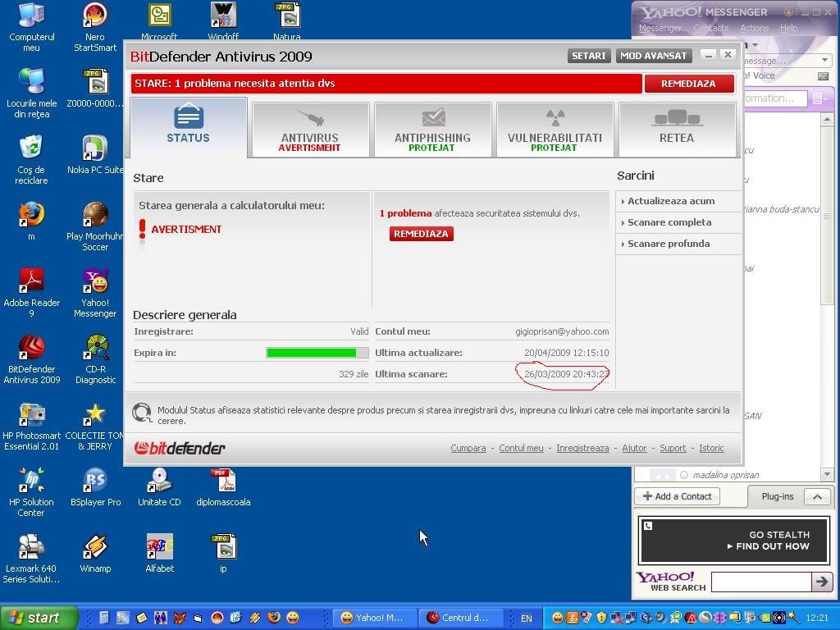Viewport: 840px width, 630px height.
Task: Open Nero StartSmart desktop shortcut
Action: pyautogui.click(x=95, y=27)
